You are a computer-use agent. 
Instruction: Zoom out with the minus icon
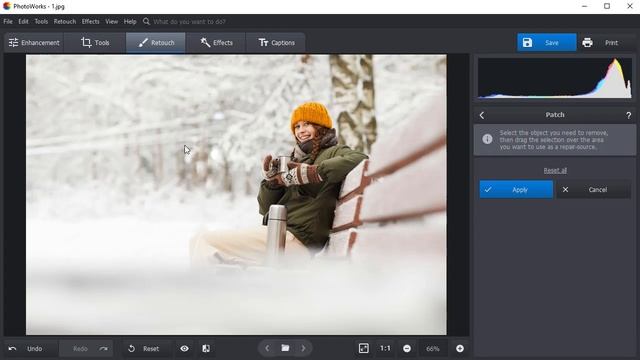pos(407,348)
